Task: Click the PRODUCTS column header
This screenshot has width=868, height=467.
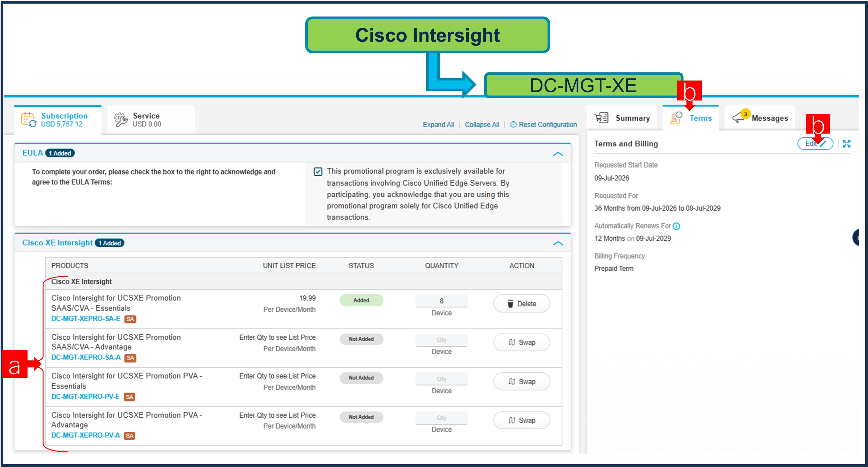Action: [70, 266]
